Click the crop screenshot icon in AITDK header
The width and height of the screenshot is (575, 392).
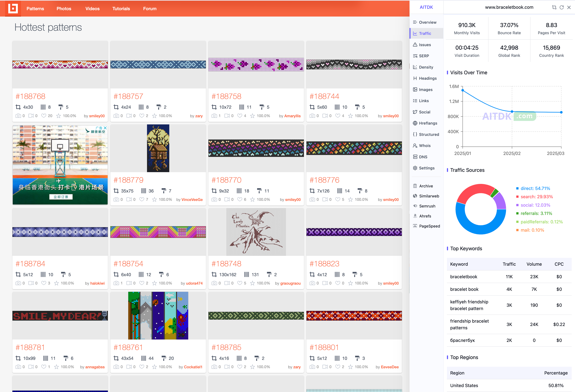click(554, 7)
